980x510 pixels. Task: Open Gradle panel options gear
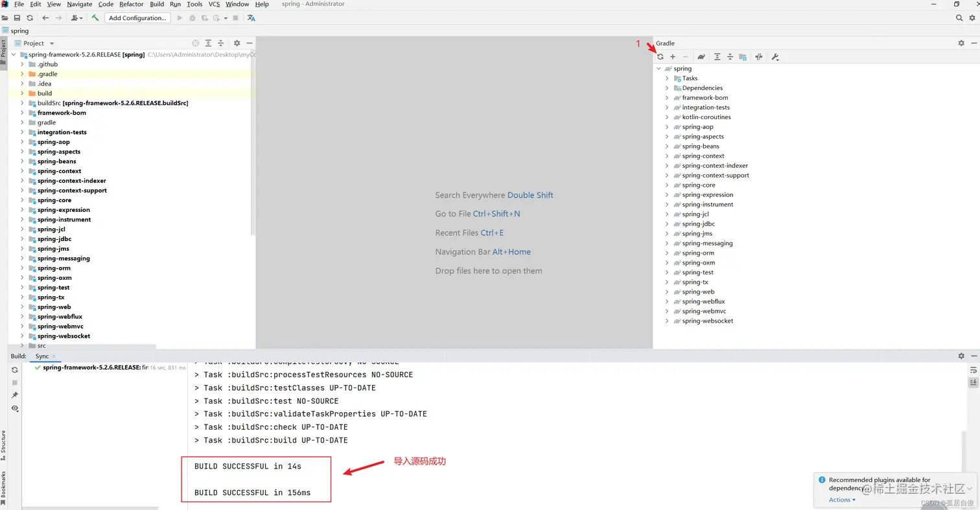961,43
